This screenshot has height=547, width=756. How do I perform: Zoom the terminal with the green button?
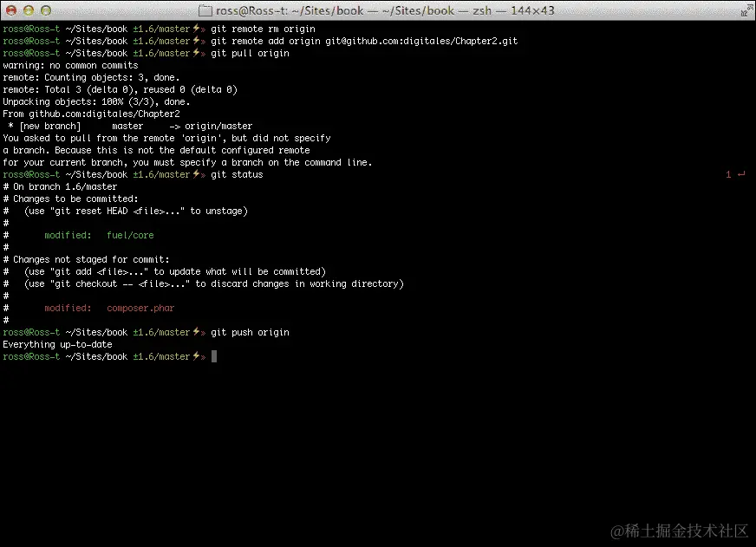(46, 10)
